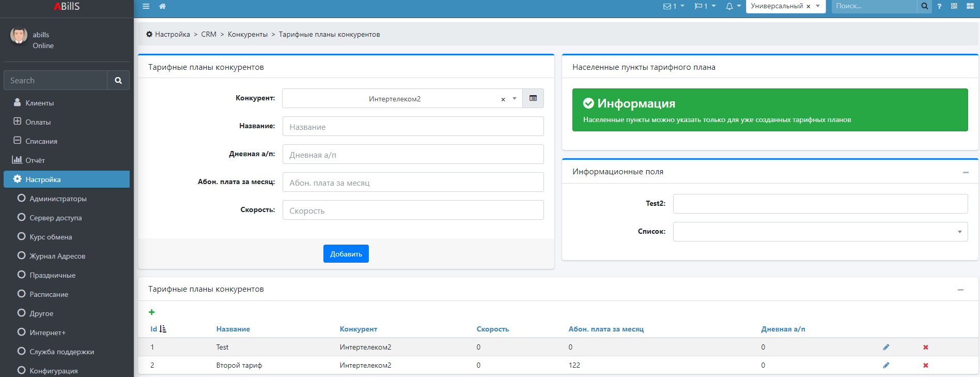Image resolution: width=980 pixels, height=377 pixels.
Task: Open 'Клиенты' in the sidebar
Action: coord(39,103)
